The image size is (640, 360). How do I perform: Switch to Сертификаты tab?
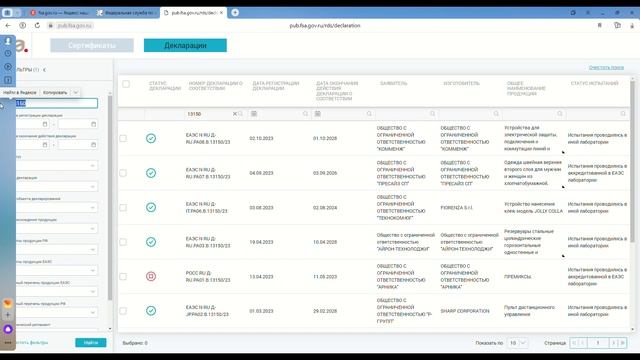92,45
